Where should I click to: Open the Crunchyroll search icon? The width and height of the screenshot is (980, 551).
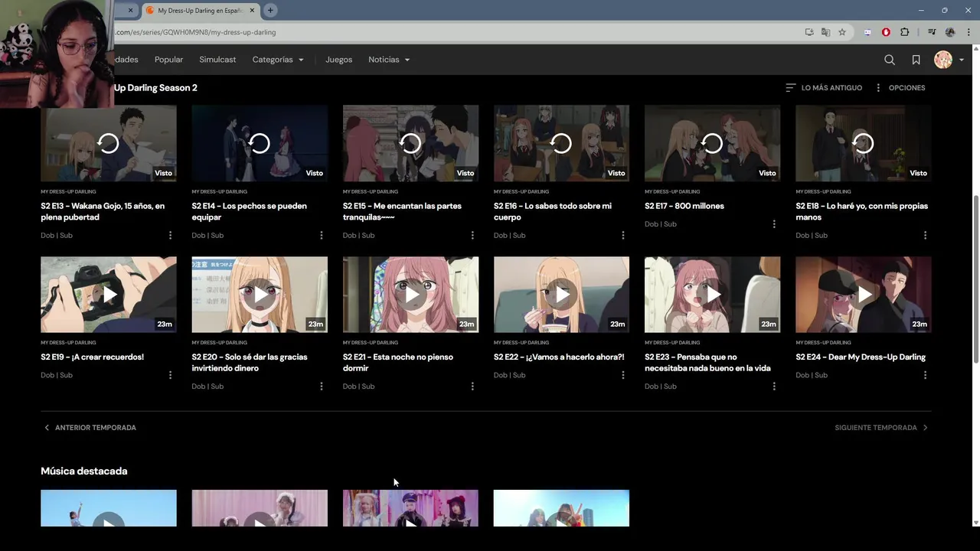[x=890, y=60]
